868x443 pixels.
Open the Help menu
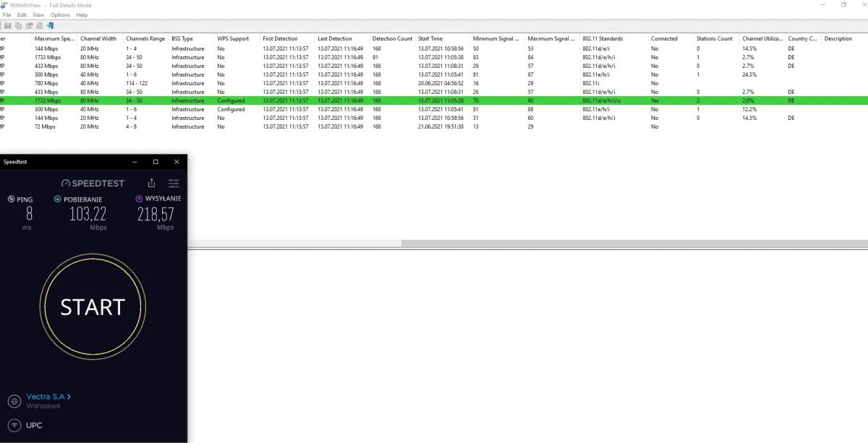(x=82, y=14)
